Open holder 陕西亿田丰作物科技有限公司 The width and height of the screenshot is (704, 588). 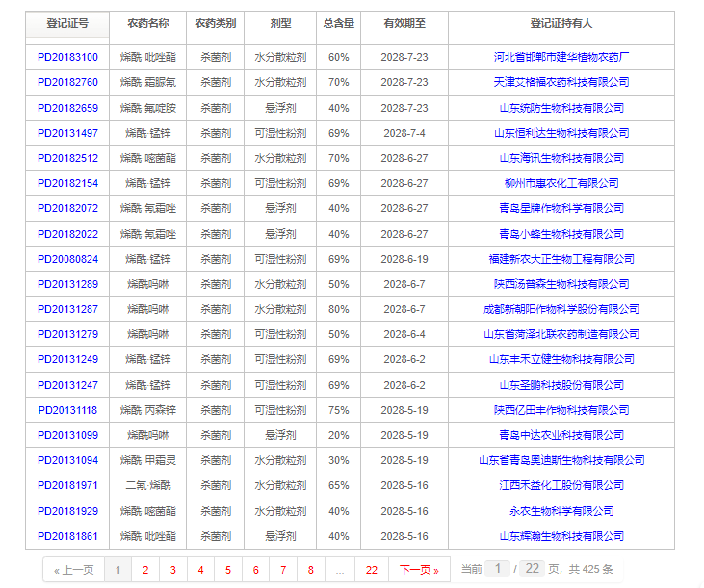(561, 410)
